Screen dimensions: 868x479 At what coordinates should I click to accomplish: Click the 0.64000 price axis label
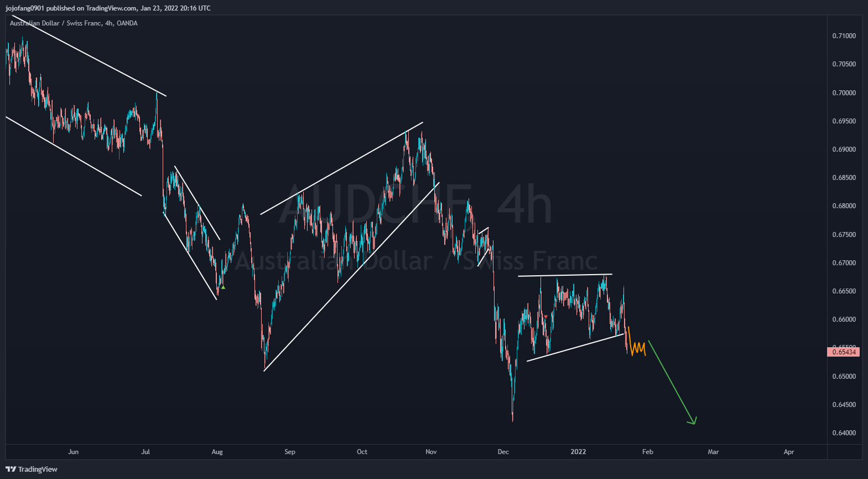pyautogui.click(x=844, y=433)
